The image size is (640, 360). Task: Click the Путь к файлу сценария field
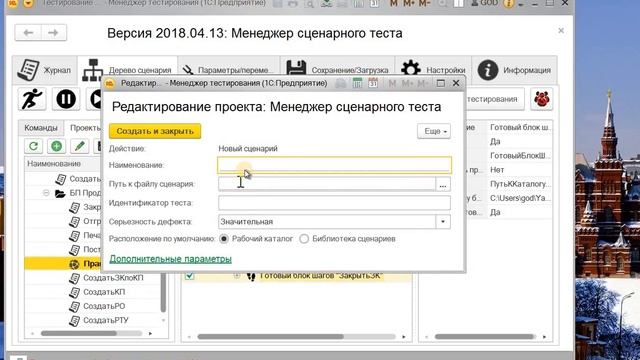327,184
